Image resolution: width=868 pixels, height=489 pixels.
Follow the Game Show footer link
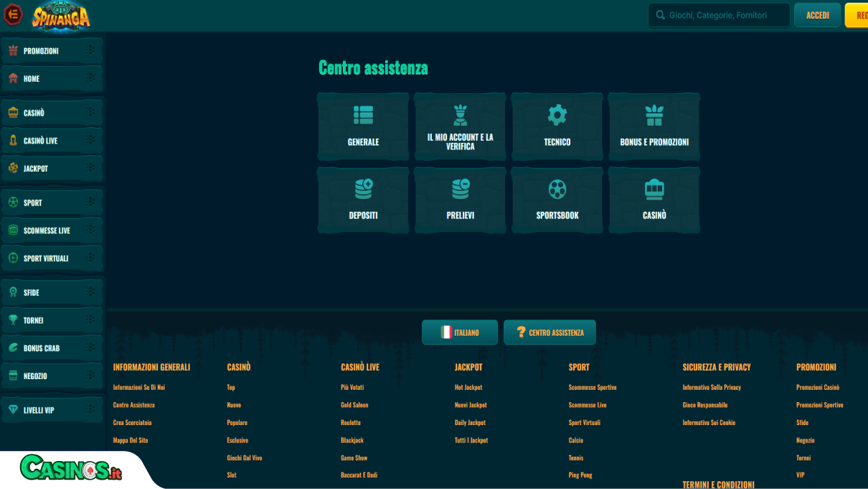click(x=354, y=457)
